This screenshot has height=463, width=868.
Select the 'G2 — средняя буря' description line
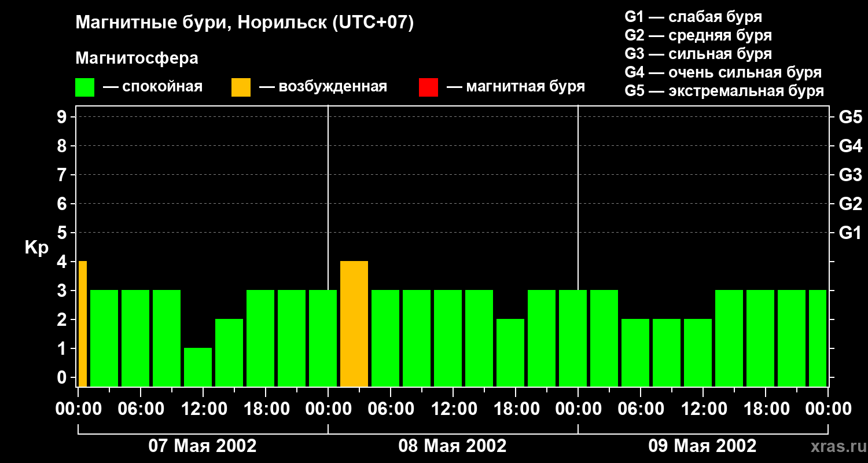point(698,35)
